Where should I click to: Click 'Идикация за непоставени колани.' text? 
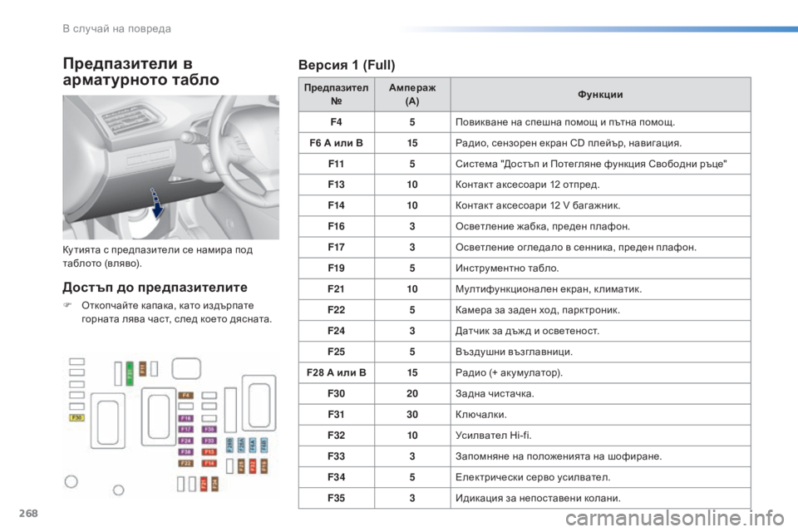538,497
